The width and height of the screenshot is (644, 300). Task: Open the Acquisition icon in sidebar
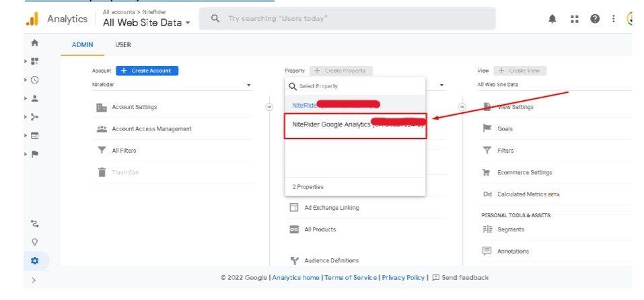point(35,117)
